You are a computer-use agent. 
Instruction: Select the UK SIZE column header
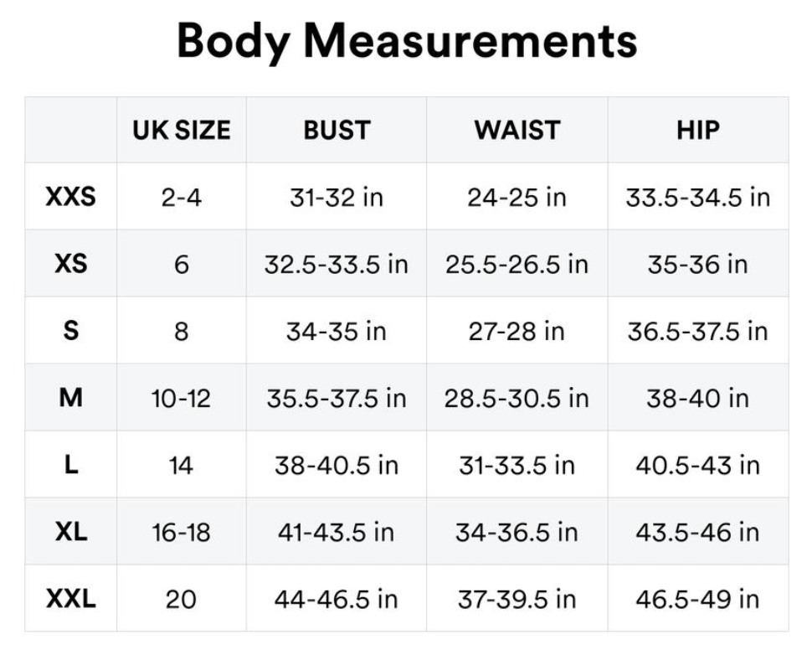(181, 130)
